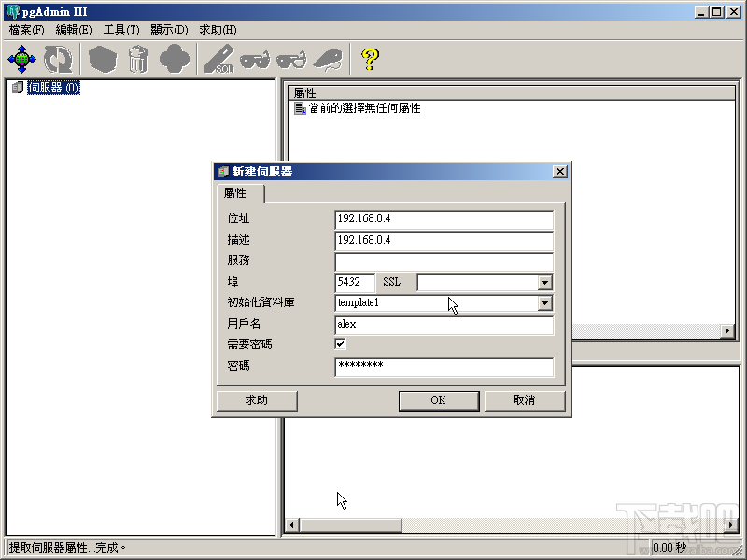Click the Drop object trash icon
The width and height of the screenshot is (747, 560).
click(x=137, y=58)
